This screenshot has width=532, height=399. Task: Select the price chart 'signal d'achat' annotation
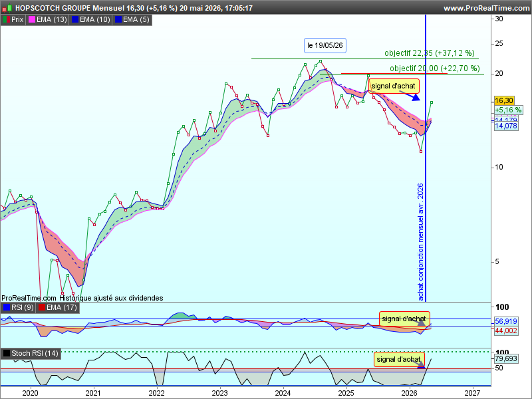(394, 86)
